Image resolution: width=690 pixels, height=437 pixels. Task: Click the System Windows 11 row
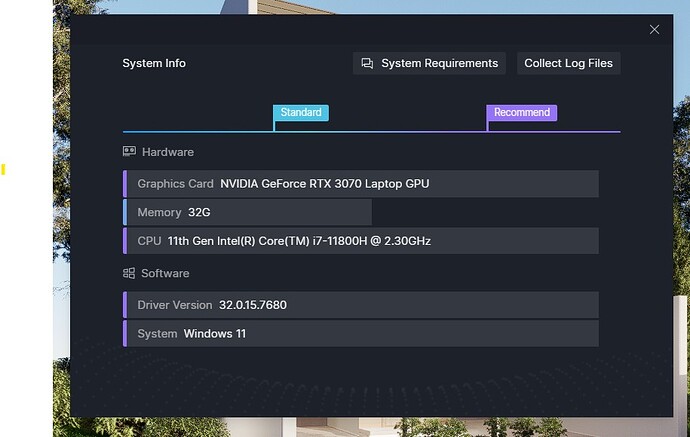point(360,333)
